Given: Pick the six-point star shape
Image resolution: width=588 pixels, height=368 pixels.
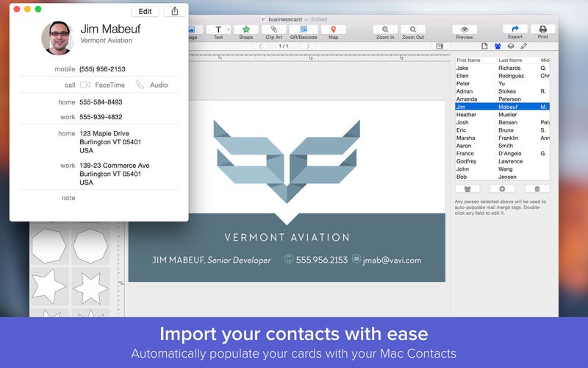Looking at the screenshot, I should click(90, 288).
